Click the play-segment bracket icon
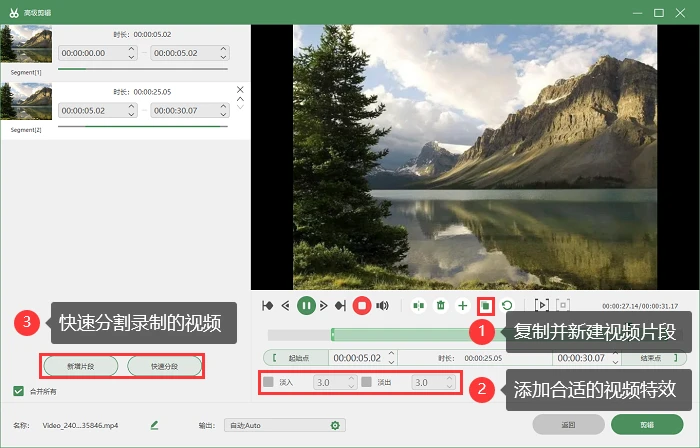The height and width of the screenshot is (448, 700). tap(542, 305)
